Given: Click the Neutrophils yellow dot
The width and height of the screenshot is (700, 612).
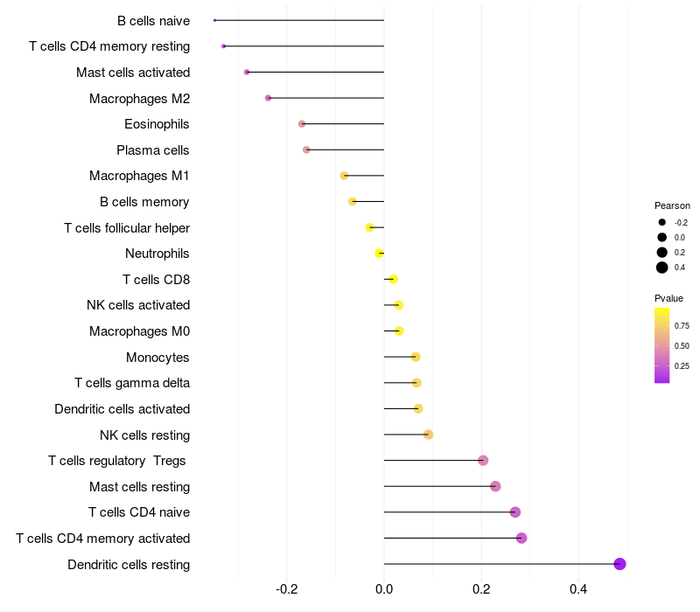Looking at the screenshot, I should point(379,254).
